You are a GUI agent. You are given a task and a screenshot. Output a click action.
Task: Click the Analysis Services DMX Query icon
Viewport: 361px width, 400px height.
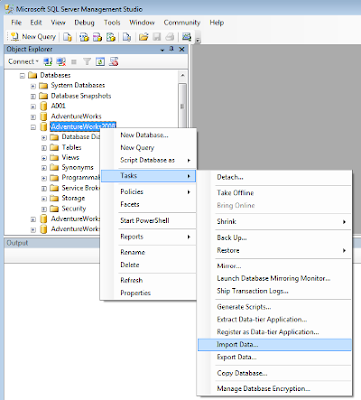[97, 37]
